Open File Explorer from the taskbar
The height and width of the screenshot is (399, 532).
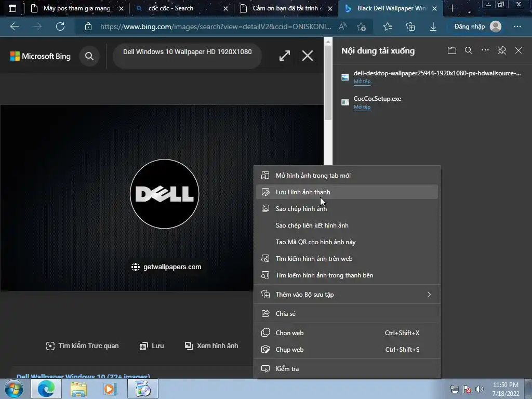tap(78, 389)
